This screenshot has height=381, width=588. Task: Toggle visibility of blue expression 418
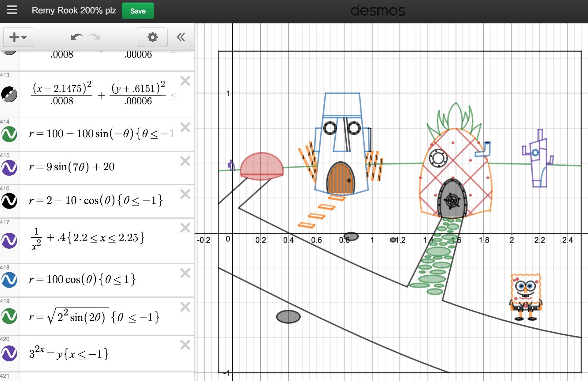point(9,280)
